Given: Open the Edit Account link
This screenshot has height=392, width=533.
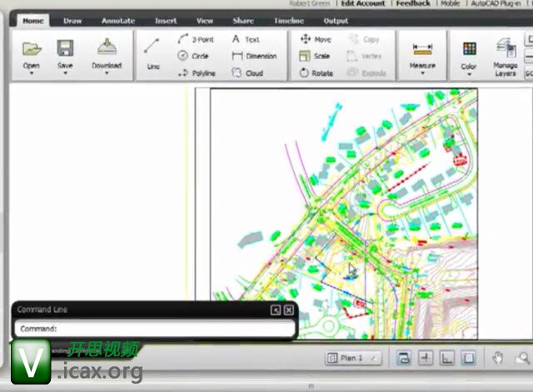Looking at the screenshot, I should (x=363, y=3).
